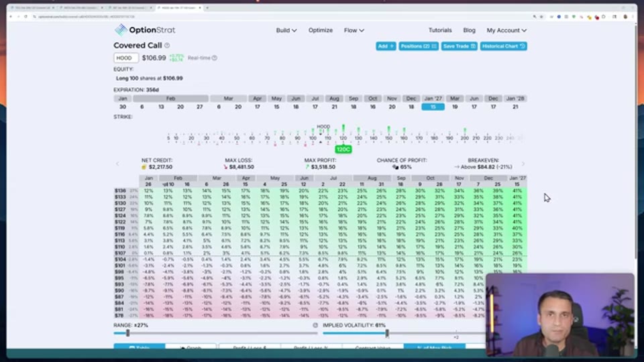The image size is (644, 362).
Task: Click the Long 100 shares equity text
Action: (150, 78)
